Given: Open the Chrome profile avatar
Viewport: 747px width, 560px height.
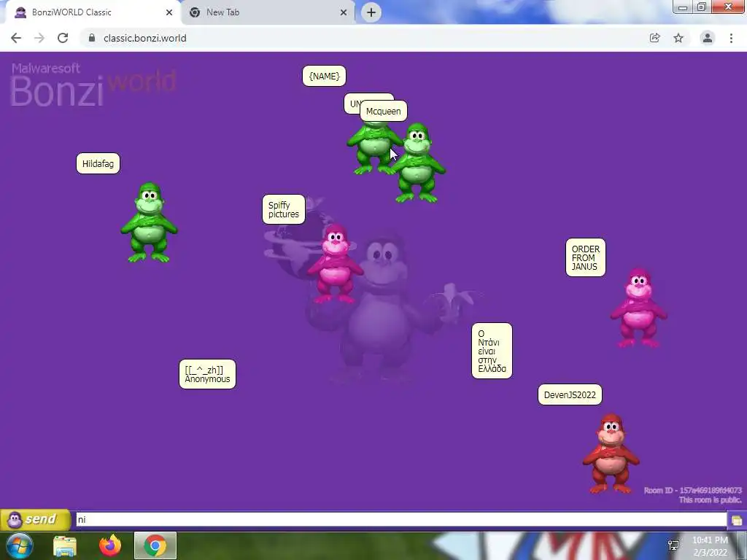Looking at the screenshot, I should (x=708, y=38).
